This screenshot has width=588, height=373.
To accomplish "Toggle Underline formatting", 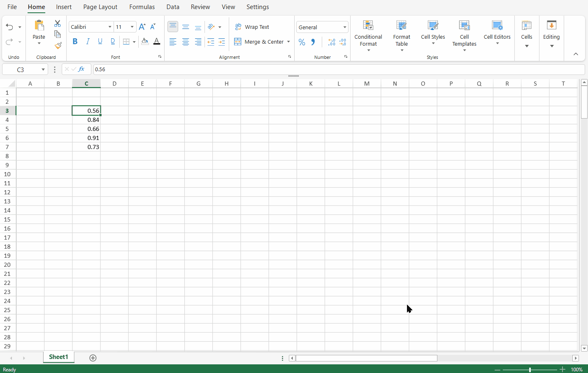I will click(100, 42).
